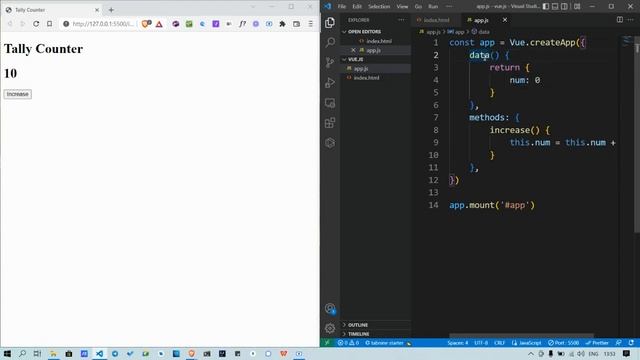Click the browser address bar URL
Viewport: 640px width, 360px height.
103,24
